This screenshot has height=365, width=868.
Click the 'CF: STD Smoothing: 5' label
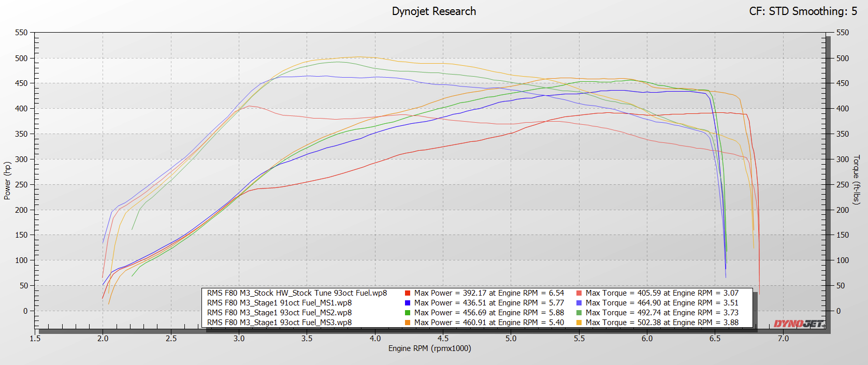coord(803,11)
